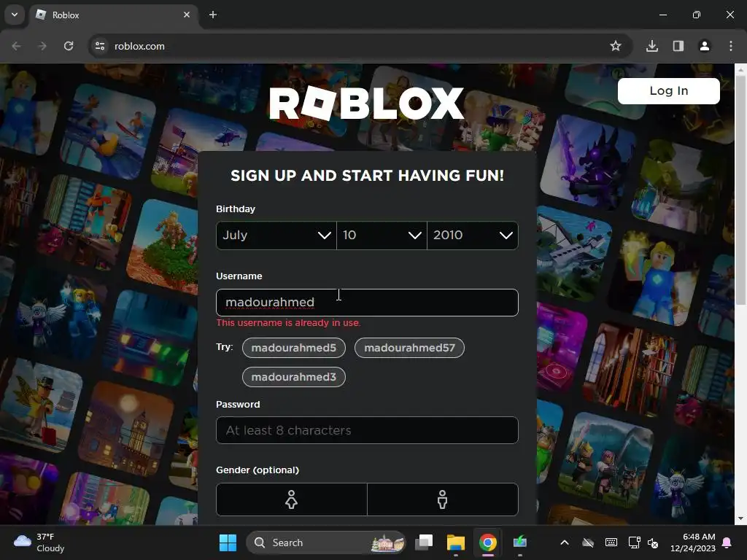The height and width of the screenshot is (560, 747).
Task: Click the touch keyboard tray icon
Action: click(611, 542)
